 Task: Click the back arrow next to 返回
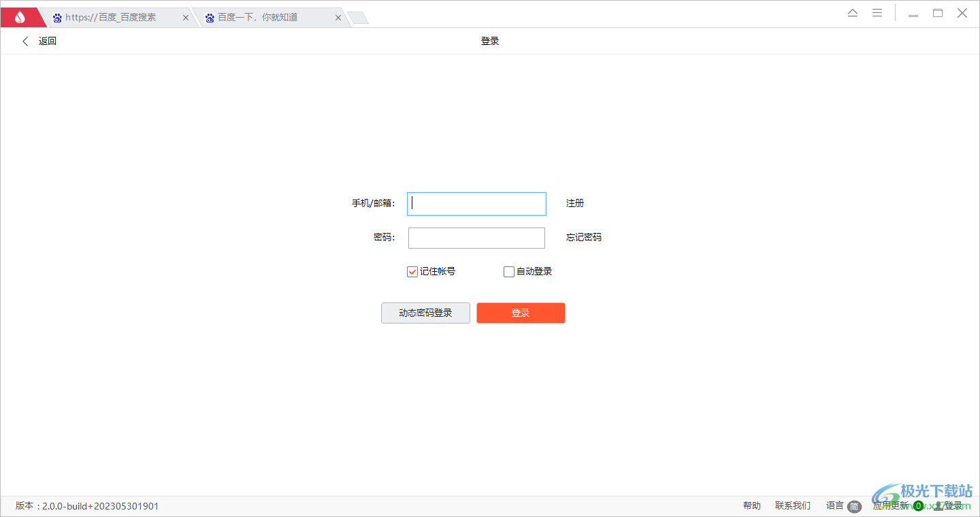pos(25,41)
